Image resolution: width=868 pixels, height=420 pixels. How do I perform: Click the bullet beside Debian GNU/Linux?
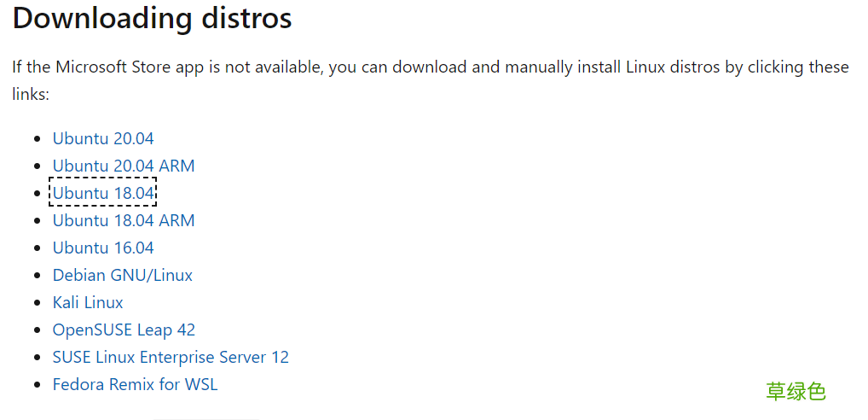[38, 276]
